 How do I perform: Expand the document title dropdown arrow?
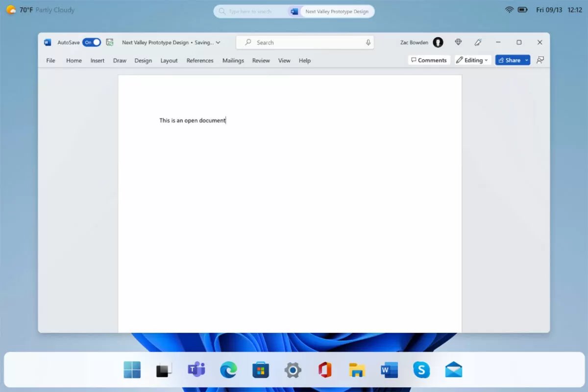[x=218, y=43]
